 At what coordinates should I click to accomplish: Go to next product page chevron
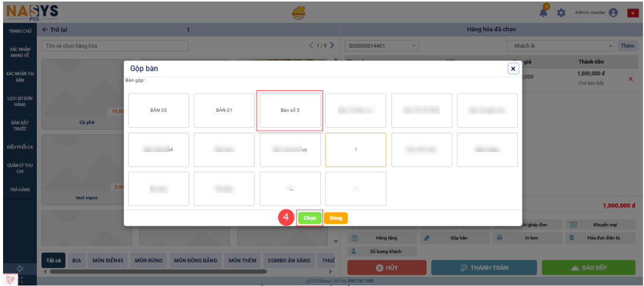[x=332, y=46]
